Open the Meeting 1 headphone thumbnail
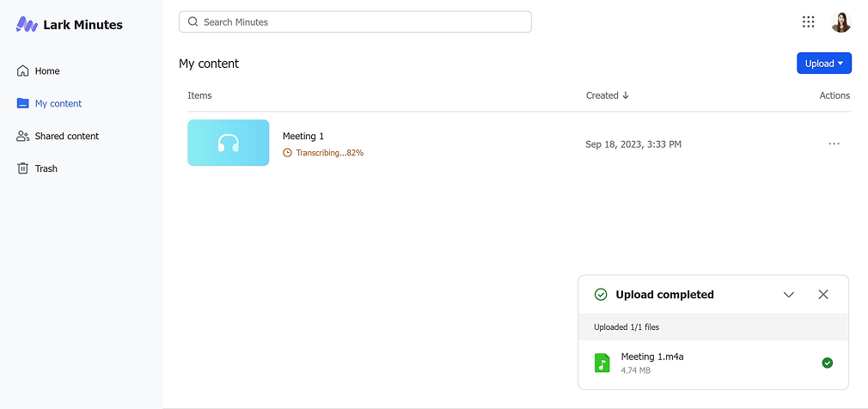This screenshot has width=868, height=409. [228, 143]
